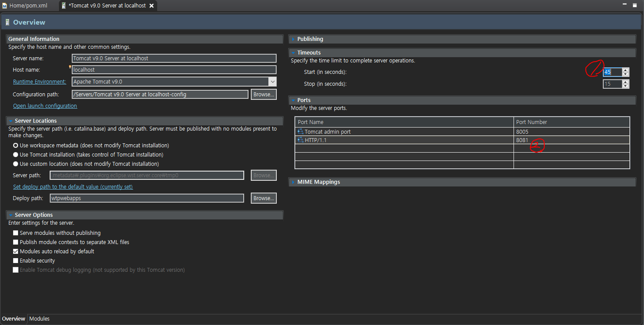Select Use workspace metadata option
This screenshot has height=325, width=644.
(16, 145)
